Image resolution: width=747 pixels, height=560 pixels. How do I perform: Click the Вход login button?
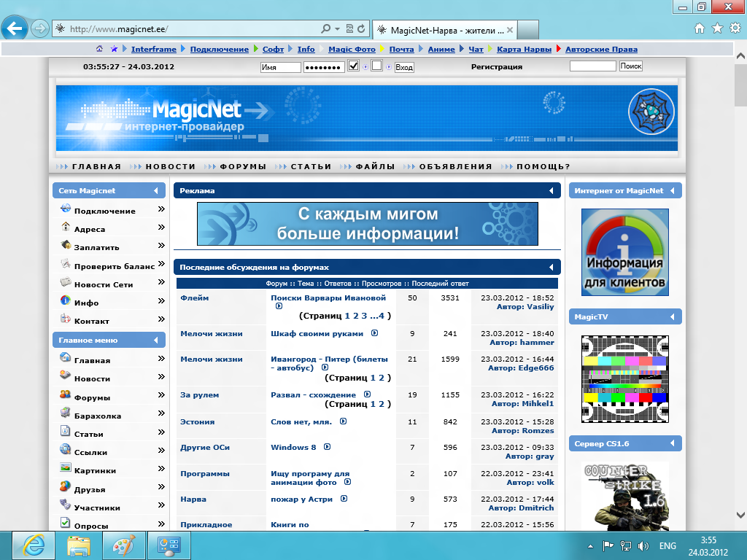pos(404,67)
